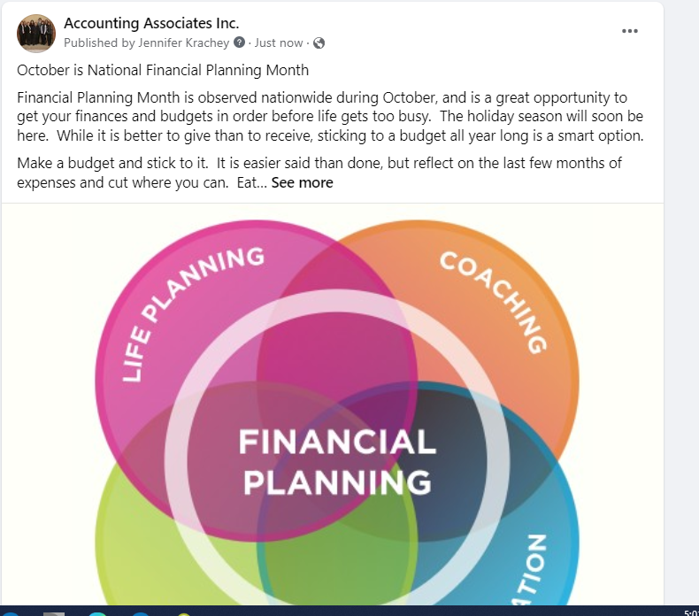Click the Accounting Associates page profile picture
Viewport: 699px width, 616px height.
[x=36, y=33]
